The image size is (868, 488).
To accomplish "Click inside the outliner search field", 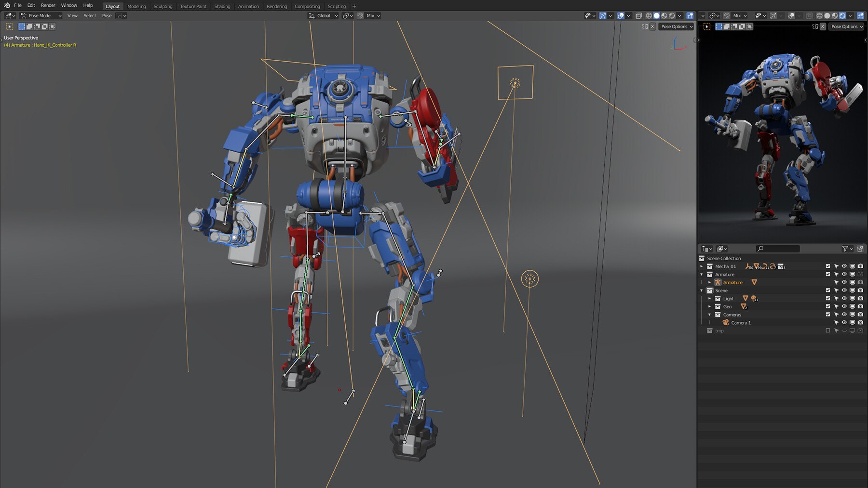I will click(x=777, y=249).
